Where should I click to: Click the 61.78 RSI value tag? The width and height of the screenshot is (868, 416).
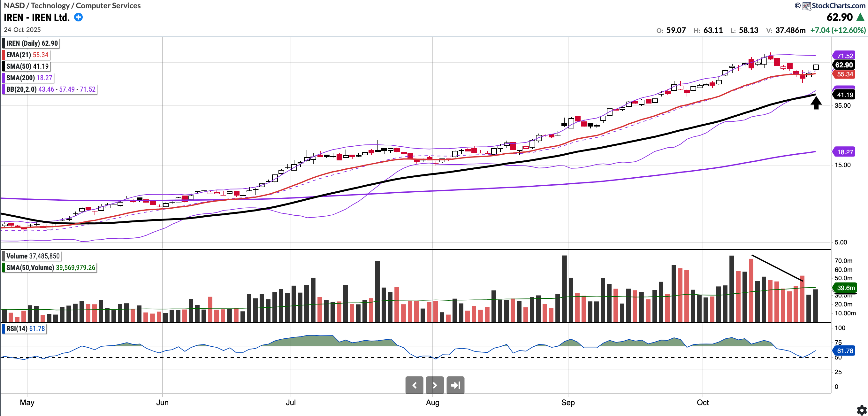845,351
